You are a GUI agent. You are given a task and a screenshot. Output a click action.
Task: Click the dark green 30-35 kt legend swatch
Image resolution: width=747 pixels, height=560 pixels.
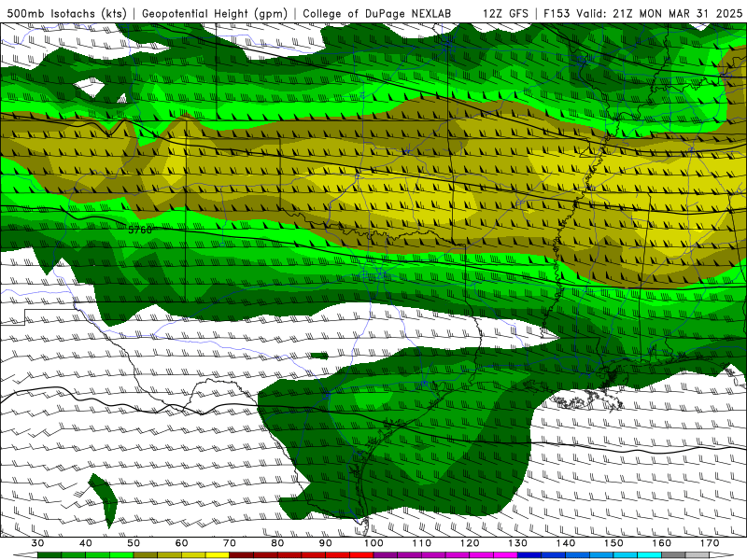coord(49,555)
